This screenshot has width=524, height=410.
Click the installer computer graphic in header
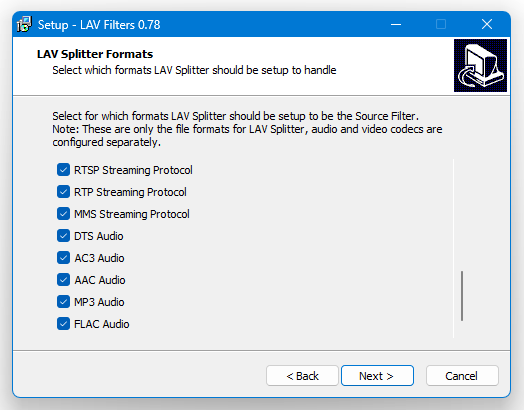pos(480,65)
